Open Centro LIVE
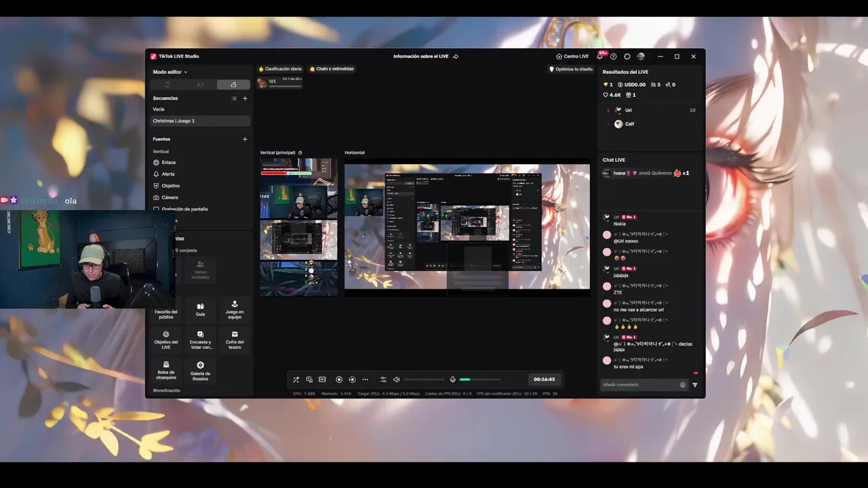The width and height of the screenshot is (868, 488). point(572,56)
